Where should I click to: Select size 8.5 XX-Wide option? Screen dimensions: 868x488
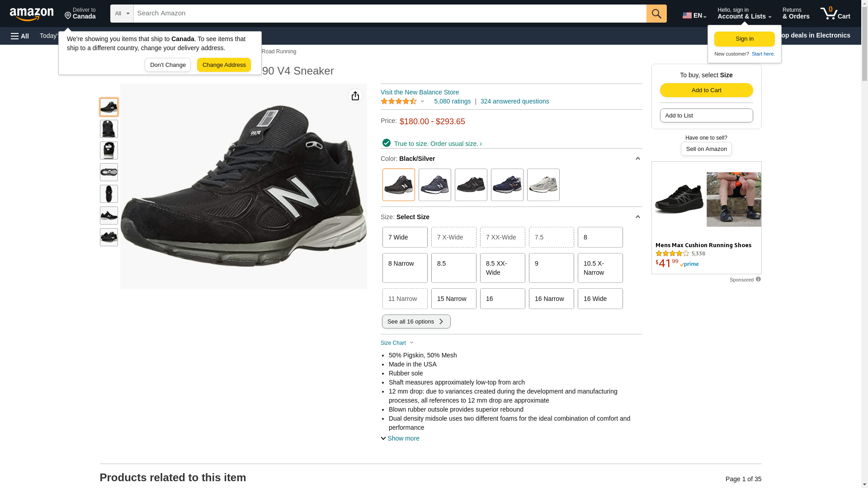(x=502, y=268)
